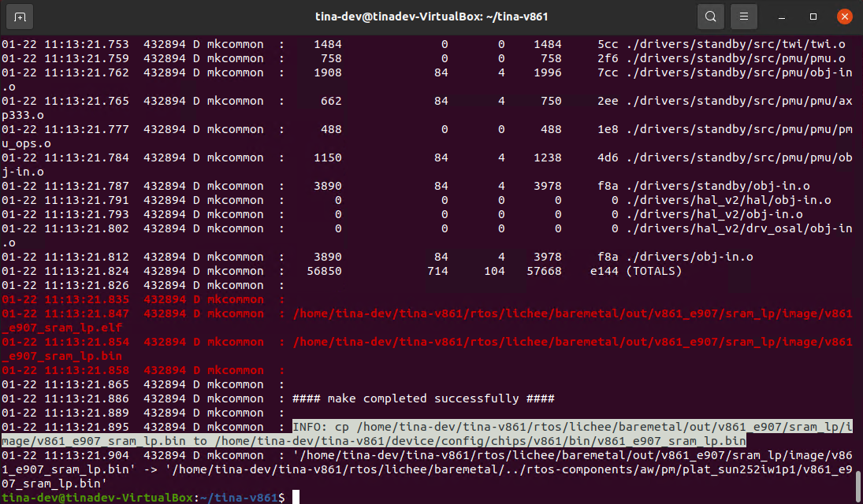Open a new terminal tab

tap(20, 17)
